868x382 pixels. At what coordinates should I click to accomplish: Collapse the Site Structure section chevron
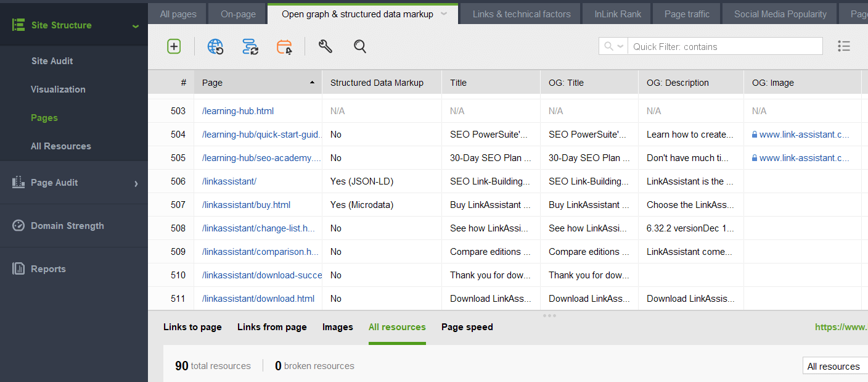click(136, 26)
